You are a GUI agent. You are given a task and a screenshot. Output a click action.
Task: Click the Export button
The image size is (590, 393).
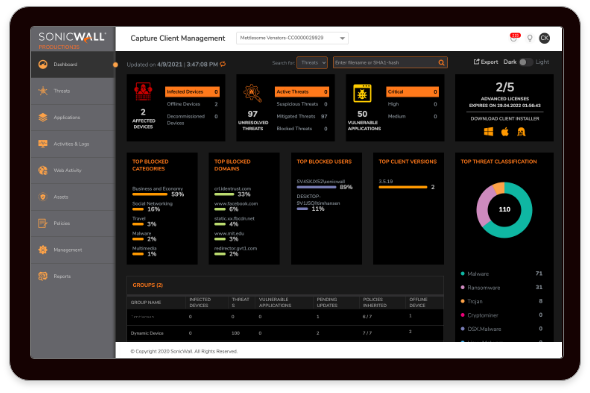point(485,62)
